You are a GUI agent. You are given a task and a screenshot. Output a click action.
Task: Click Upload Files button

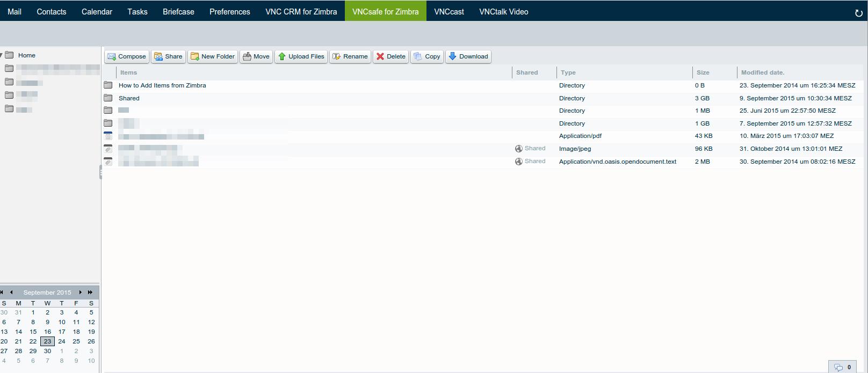point(301,56)
